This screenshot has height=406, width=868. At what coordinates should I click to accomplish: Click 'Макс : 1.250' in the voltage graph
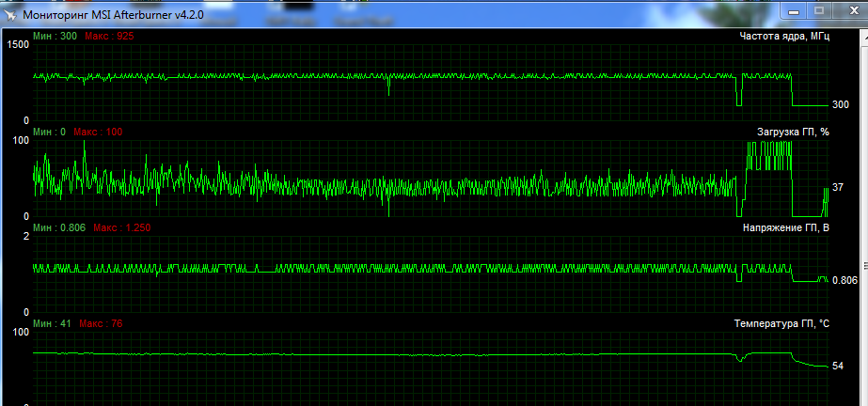point(122,227)
